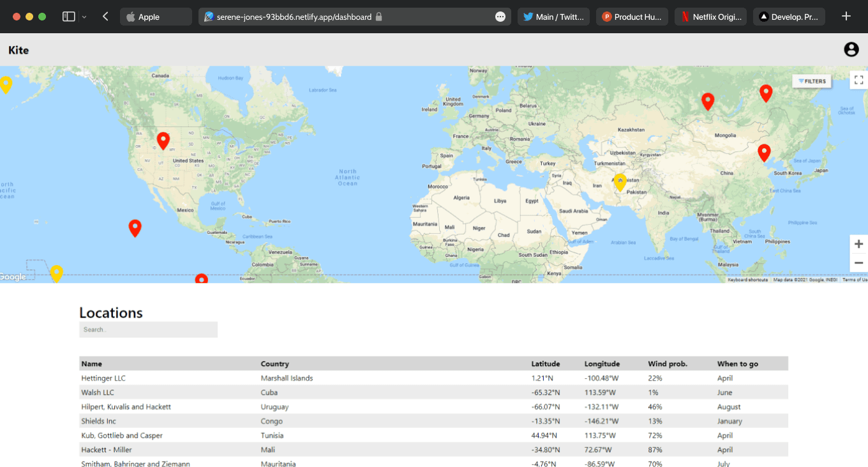868x467 pixels.
Task: Zoom in on the map
Action: pyautogui.click(x=858, y=244)
